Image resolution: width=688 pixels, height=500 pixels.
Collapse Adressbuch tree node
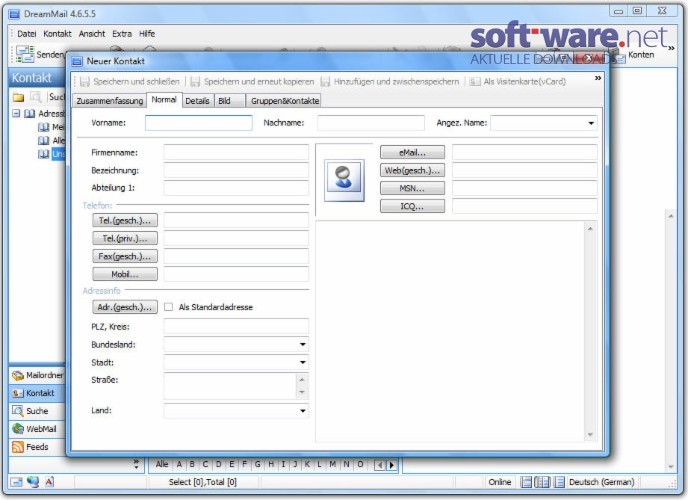16,114
